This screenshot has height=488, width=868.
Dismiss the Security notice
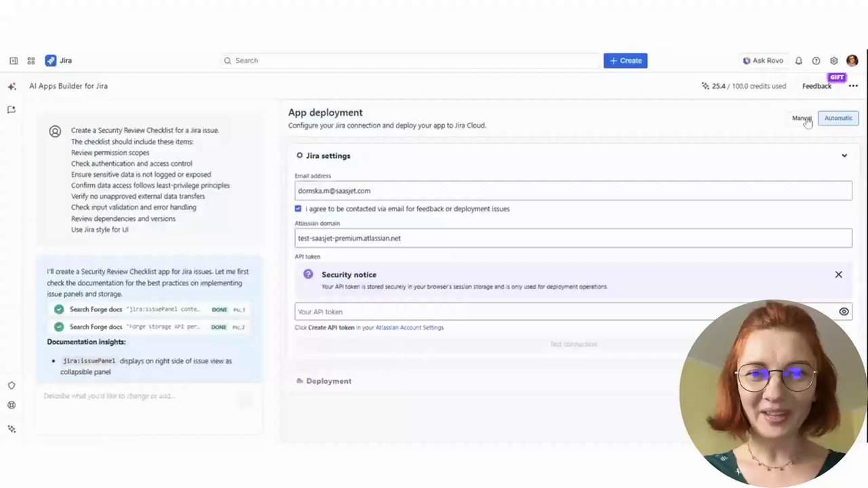pyautogui.click(x=839, y=274)
